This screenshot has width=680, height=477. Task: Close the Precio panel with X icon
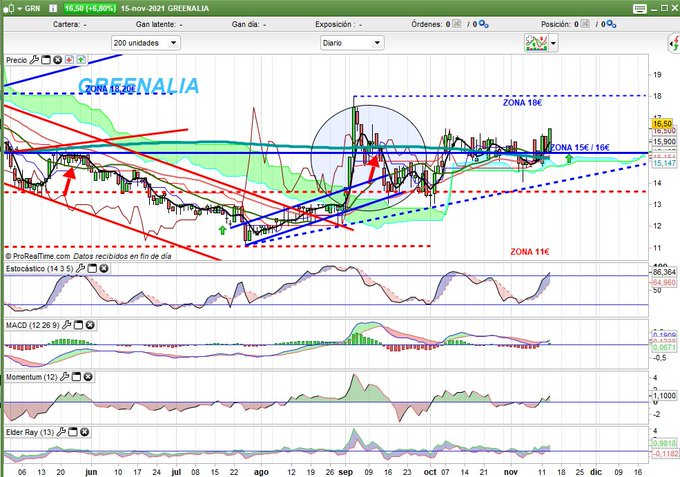pyautogui.click(x=57, y=60)
